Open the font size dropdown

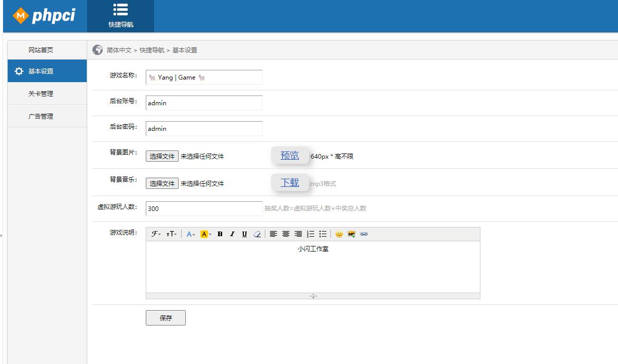point(171,234)
